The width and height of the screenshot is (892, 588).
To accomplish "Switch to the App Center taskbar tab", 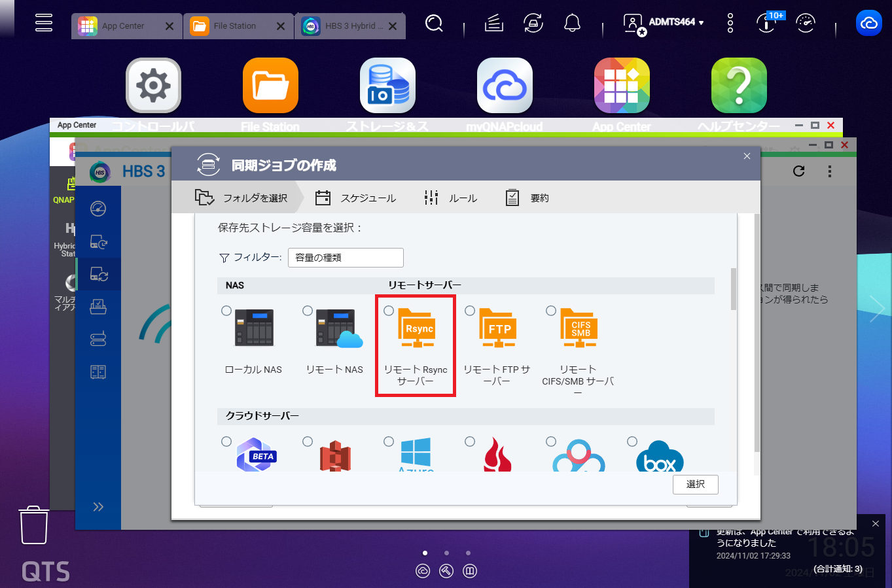I will tap(126, 26).
